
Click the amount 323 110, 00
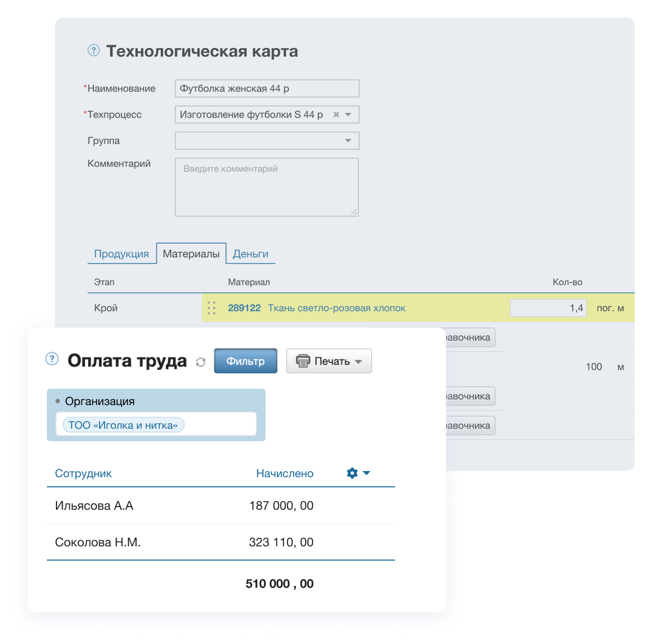[x=282, y=542]
